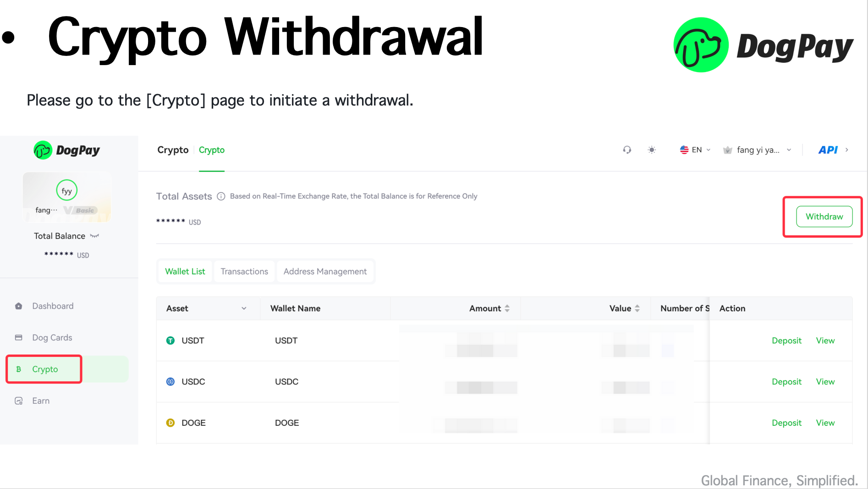Click the info icon beside Total Assets
This screenshot has height=489, width=868.
click(x=221, y=196)
